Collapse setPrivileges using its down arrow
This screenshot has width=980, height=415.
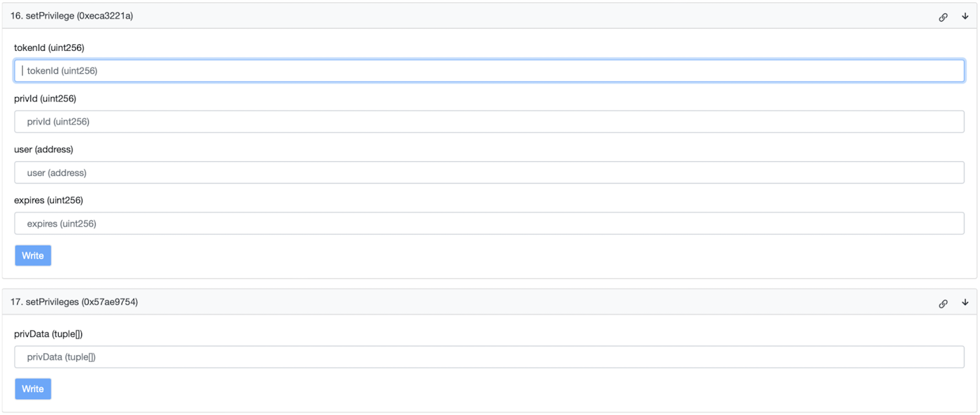point(965,302)
